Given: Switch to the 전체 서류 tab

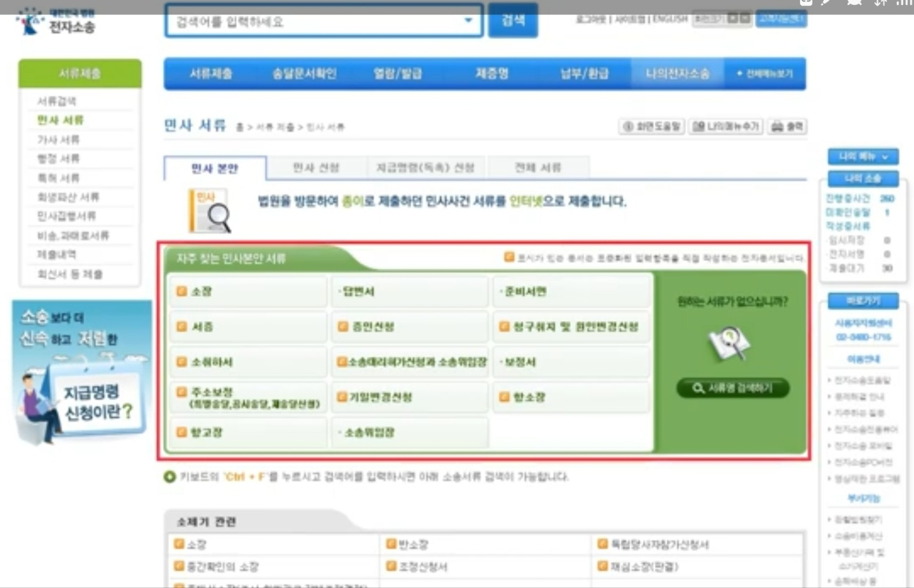Looking at the screenshot, I should 538,167.
